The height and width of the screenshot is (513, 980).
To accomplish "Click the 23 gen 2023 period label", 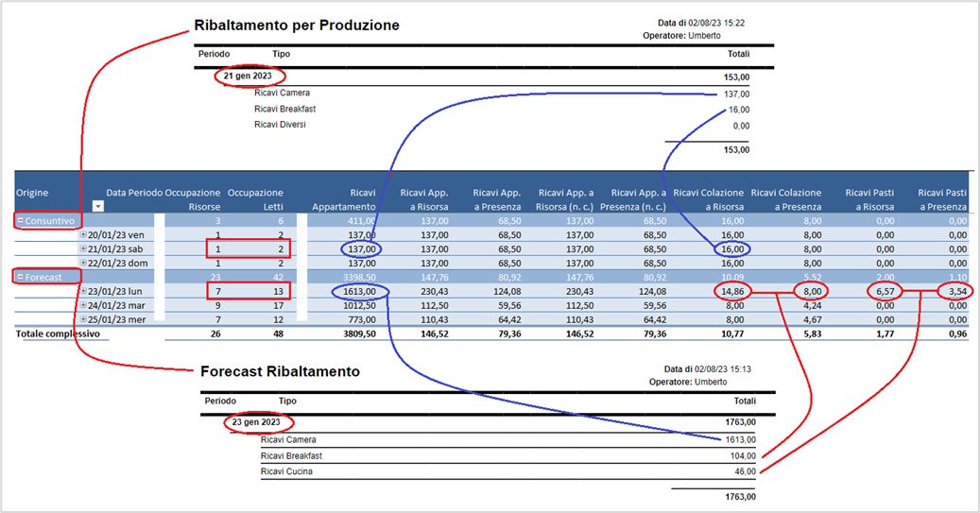I will (256, 422).
